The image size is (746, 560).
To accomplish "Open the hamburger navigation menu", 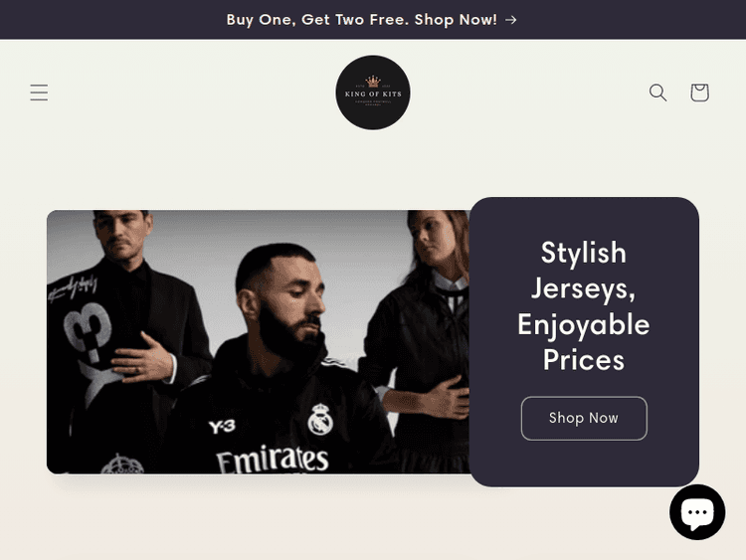I will [x=39, y=93].
